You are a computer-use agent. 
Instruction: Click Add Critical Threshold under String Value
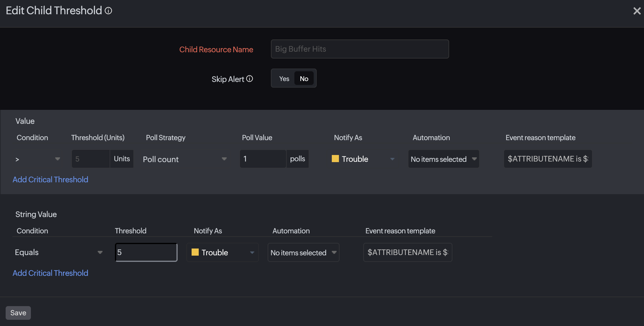[50, 273]
